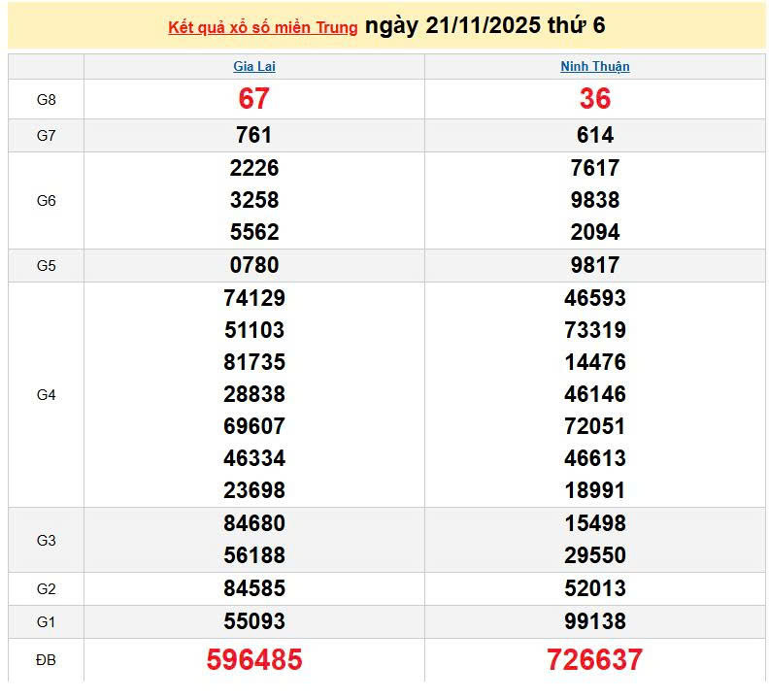The height and width of the screenshot is (700, 769).
Task: Select the G6 number 3258
Action: point(254,200)
